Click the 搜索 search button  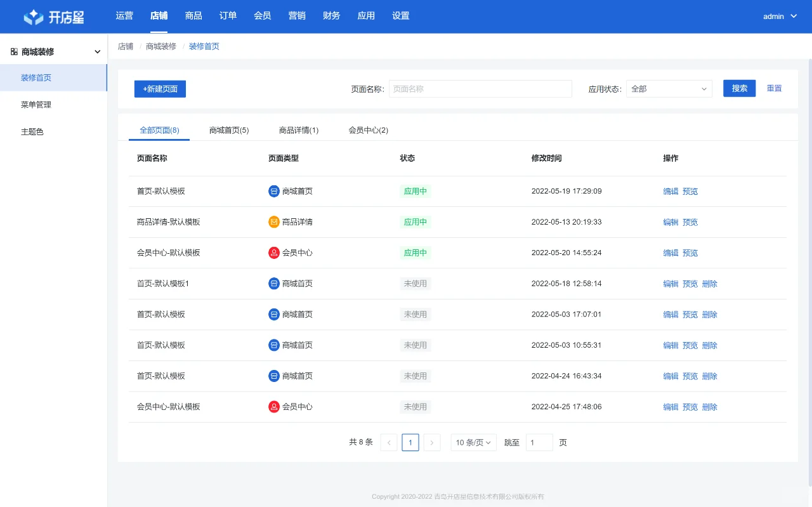click(x=739, y=89)
